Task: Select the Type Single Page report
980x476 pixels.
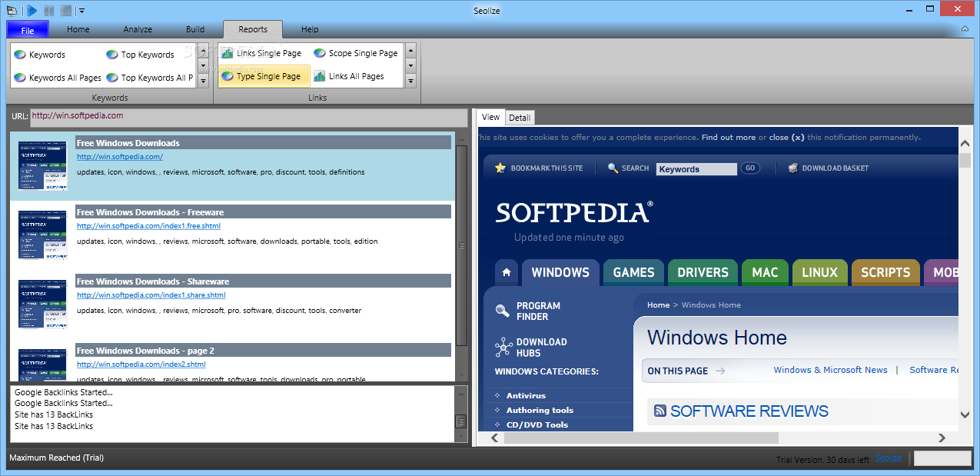Action: click(264, 76)
